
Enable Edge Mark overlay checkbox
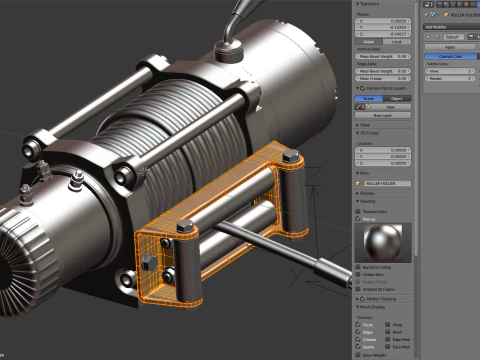pyautogui.click(x=388, y=339)
